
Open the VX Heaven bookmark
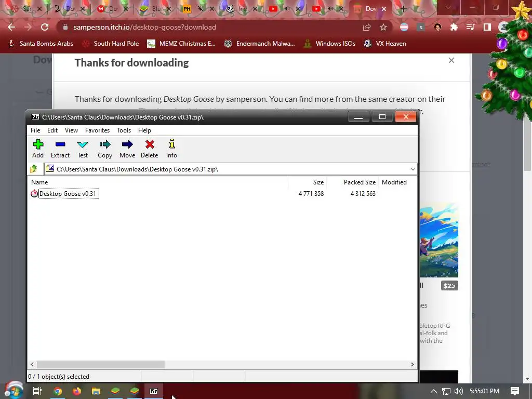click(385, 44)
